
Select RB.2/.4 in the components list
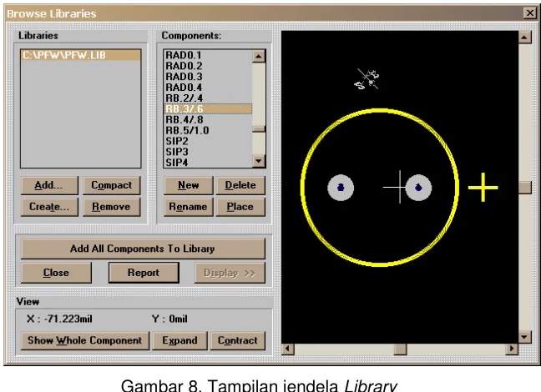208,98
